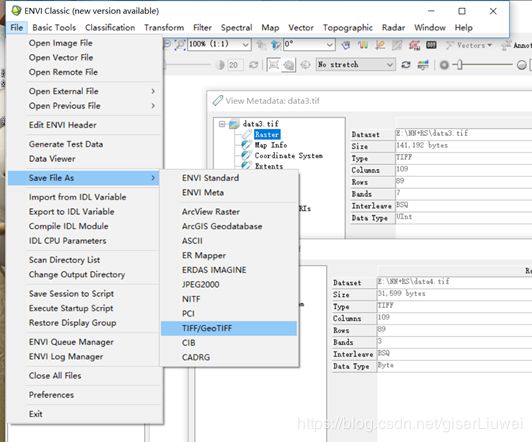532x442 pixels.
Task: Open the Vectors dropdown in toolbar
Action: click(x=474, y=45)
